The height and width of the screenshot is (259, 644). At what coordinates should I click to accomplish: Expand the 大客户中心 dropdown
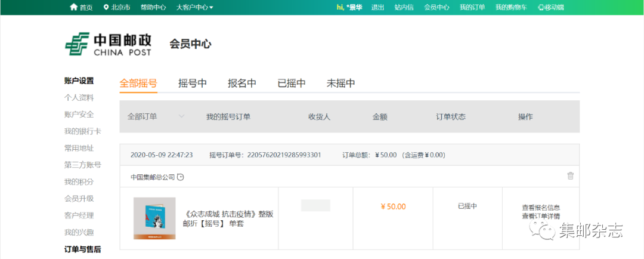[194, 7]
